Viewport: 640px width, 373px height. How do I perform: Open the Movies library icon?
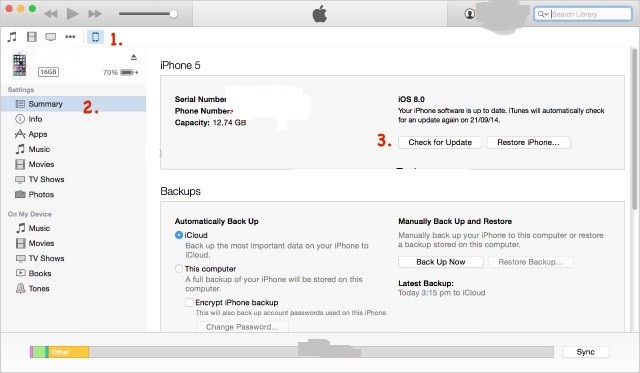[31, 37]
